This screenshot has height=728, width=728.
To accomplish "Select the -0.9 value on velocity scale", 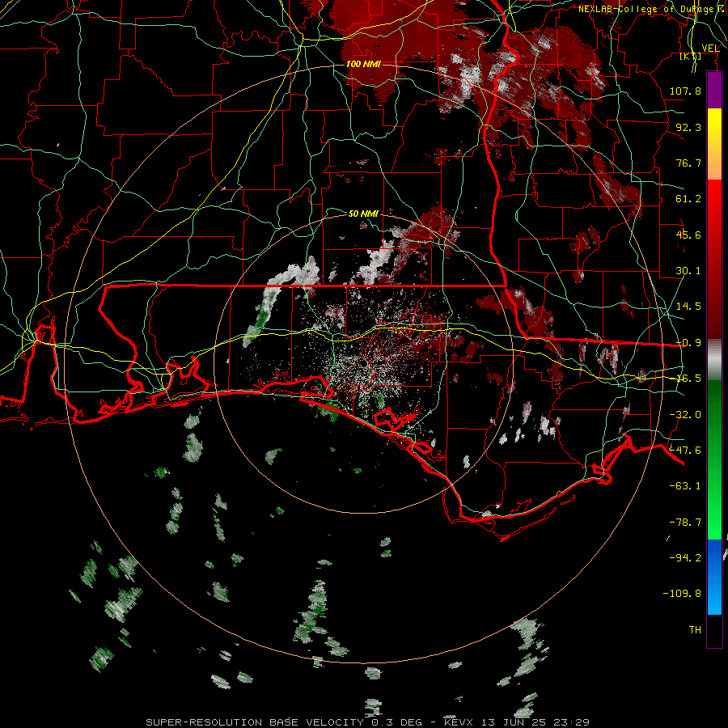I will tap(688, 343).
